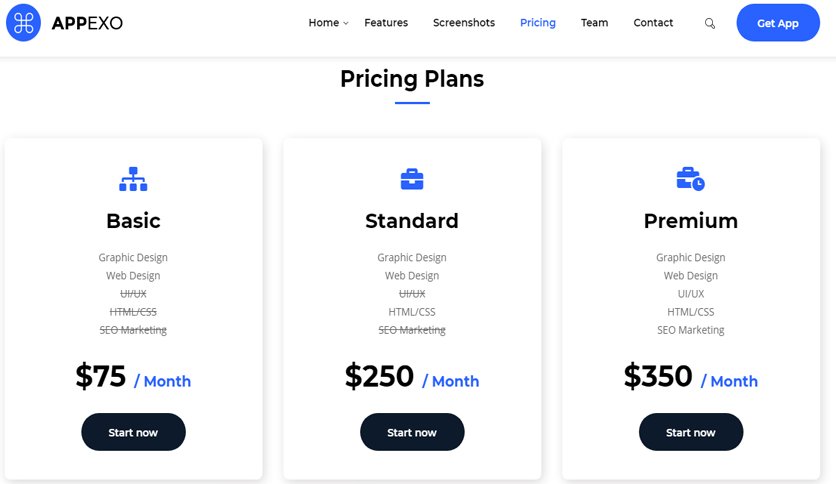Click the Premium plan heading
The image size is (836, 484).
click(x=690, y=221)
